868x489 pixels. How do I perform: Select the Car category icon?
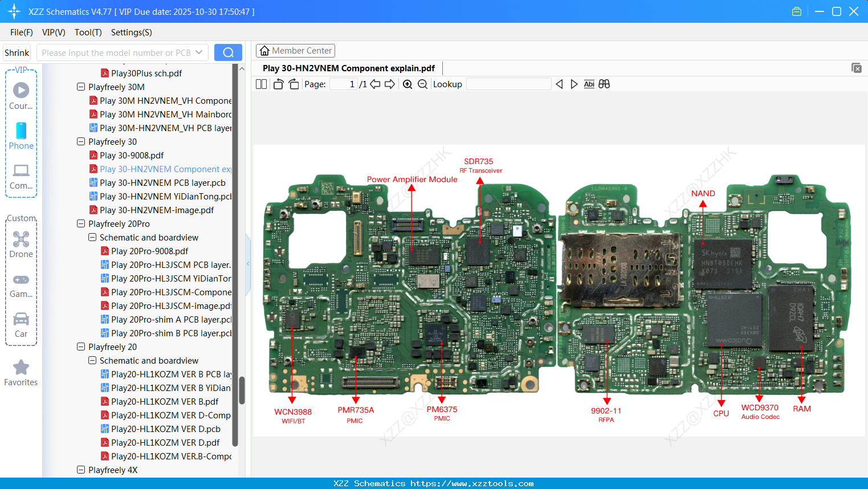[21, 325]
